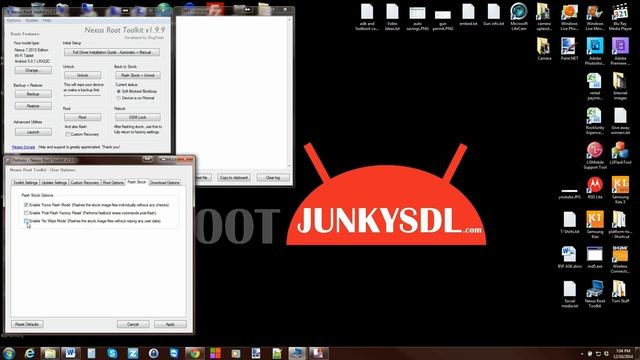
Task: Tick the Custom Recovery checkbox
Action: tap(68, 134)
